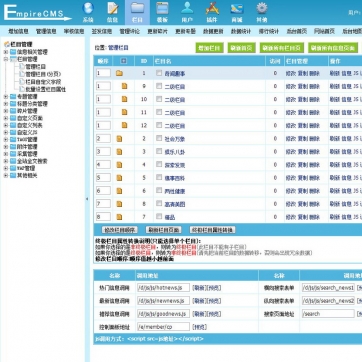Screen dimensions: 362x362
Task: Open the 用户 (User) person icon
Action: coord(187,8)
